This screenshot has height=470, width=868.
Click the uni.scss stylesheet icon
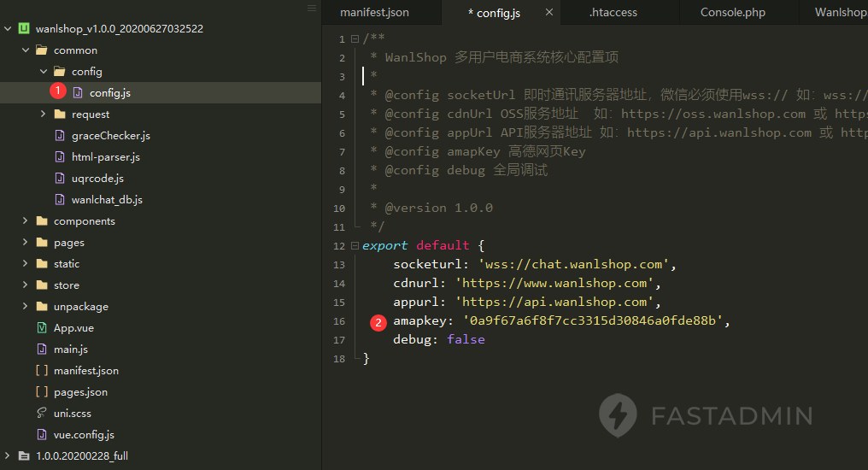point(42,413)
